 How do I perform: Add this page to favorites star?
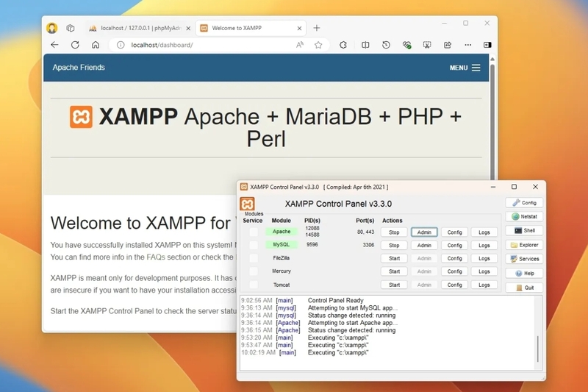(x=318, y=45)
